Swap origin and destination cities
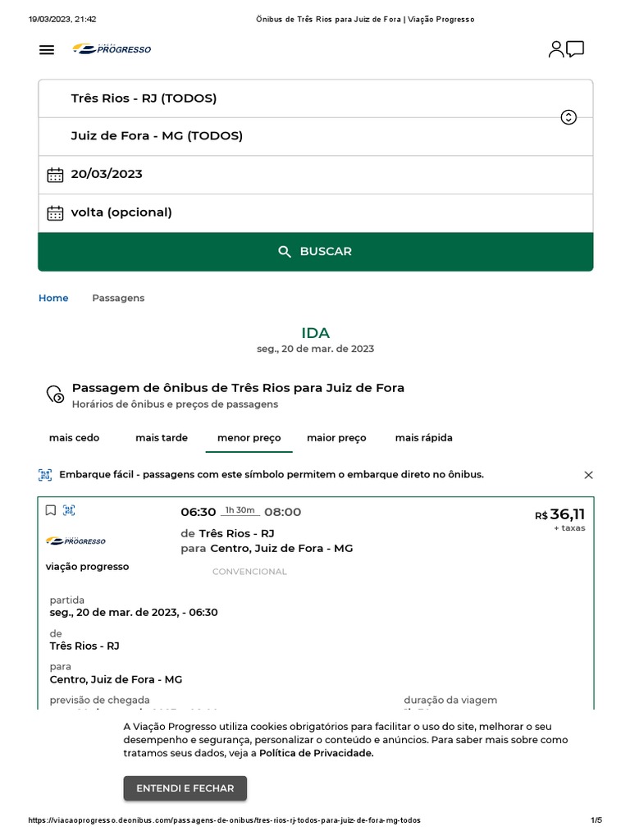 point(568,117)
